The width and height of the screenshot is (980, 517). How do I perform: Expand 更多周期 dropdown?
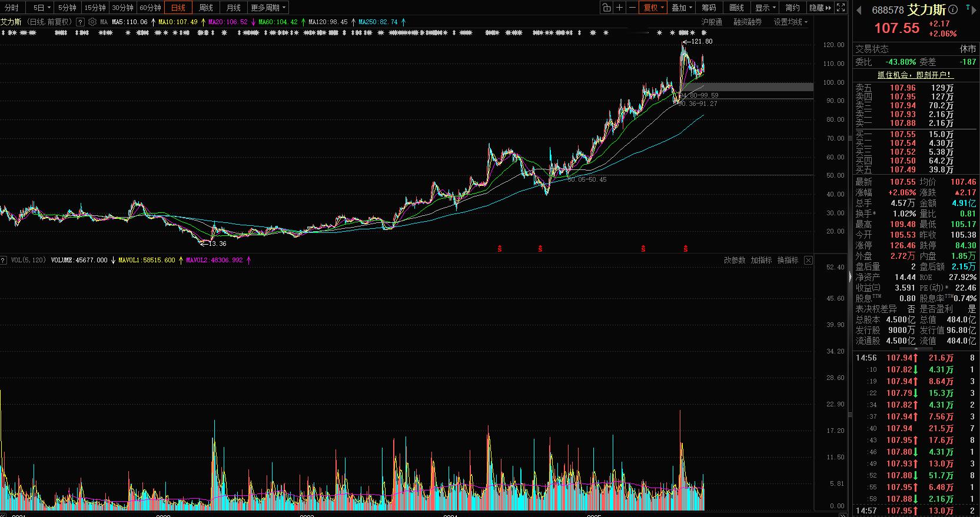[268, 8]
